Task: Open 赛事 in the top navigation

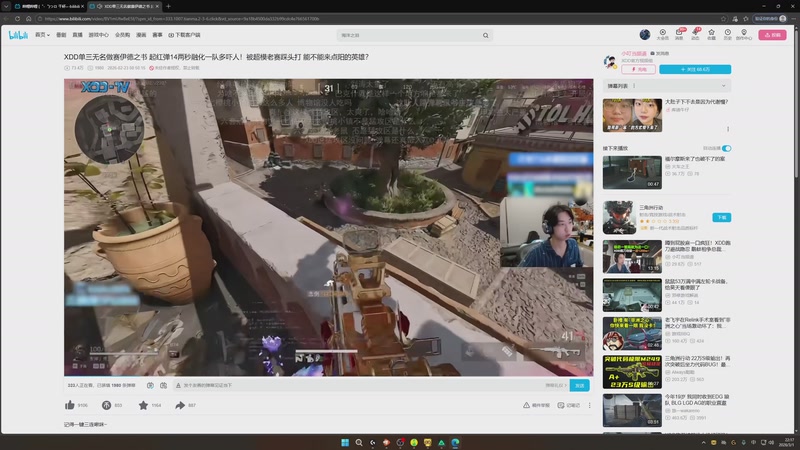Action: (x=157, y=35)
